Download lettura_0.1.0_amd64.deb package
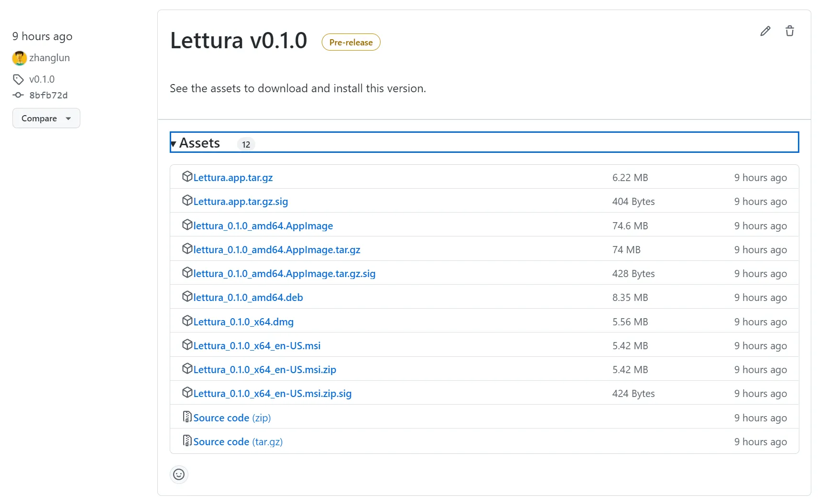The image size is (818, 504). point(248,298)
